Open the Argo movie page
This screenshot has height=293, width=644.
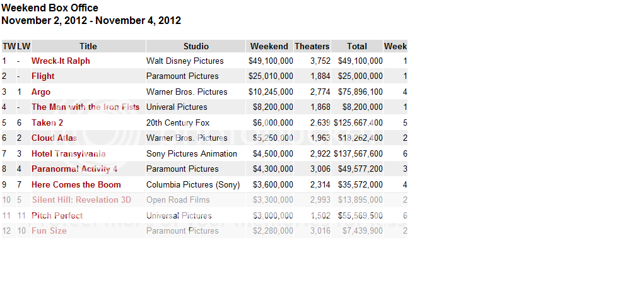[x=41, y=92]
